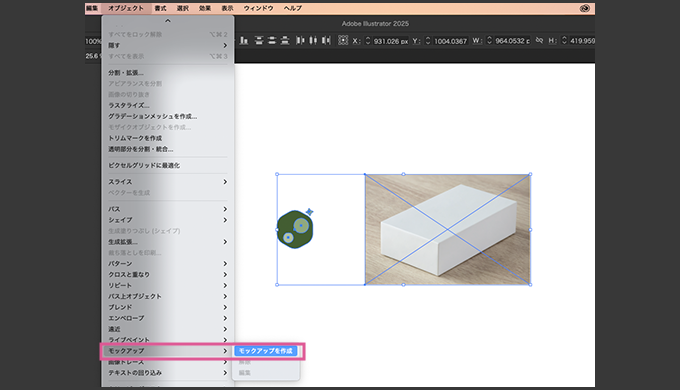Click the scroll-up arrow atop the dropdown menu

(168, 21)
